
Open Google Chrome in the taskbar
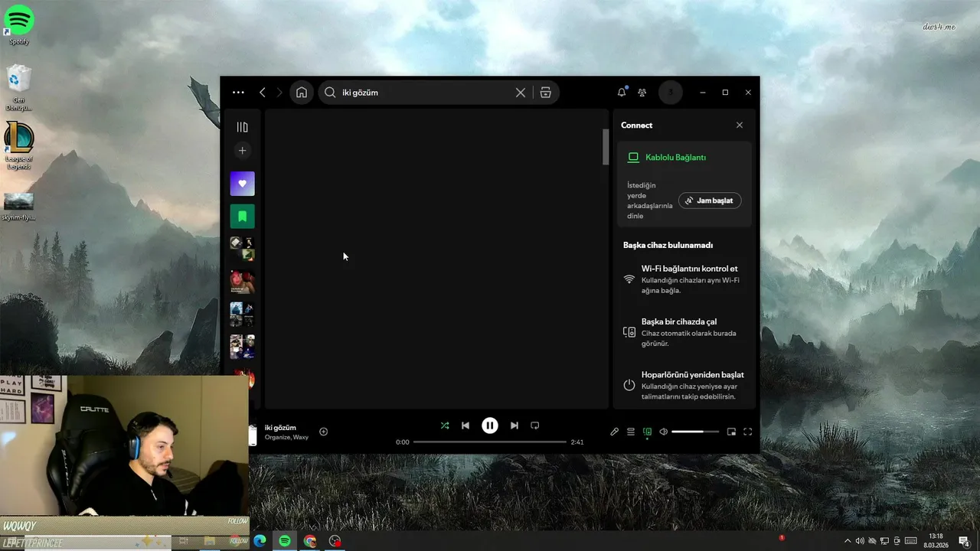click(310, 541)
